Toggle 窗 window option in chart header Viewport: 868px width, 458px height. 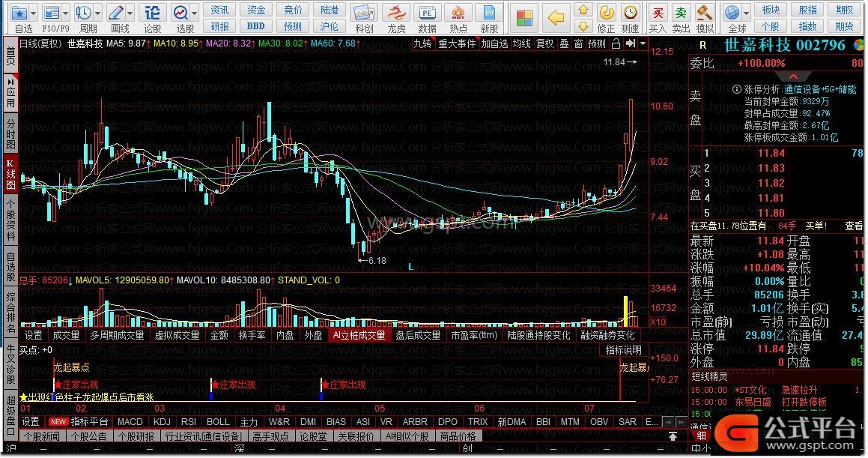tap(578, 43)
